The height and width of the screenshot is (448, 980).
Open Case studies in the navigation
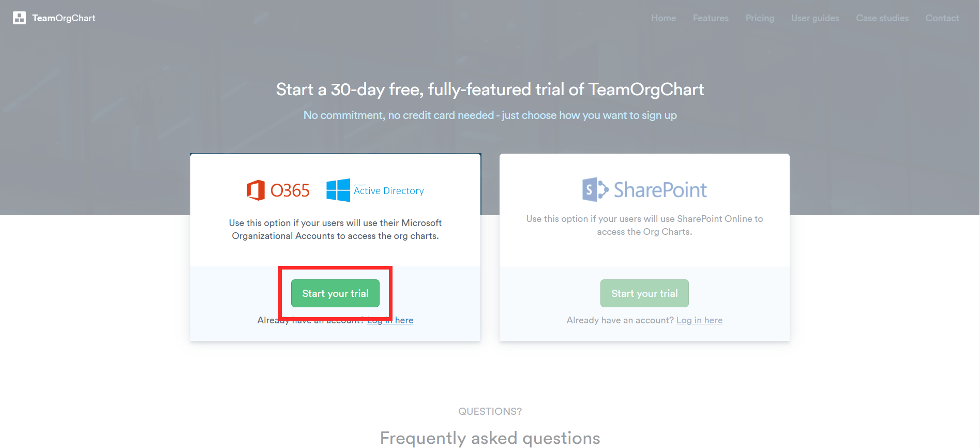coord(882,18)
